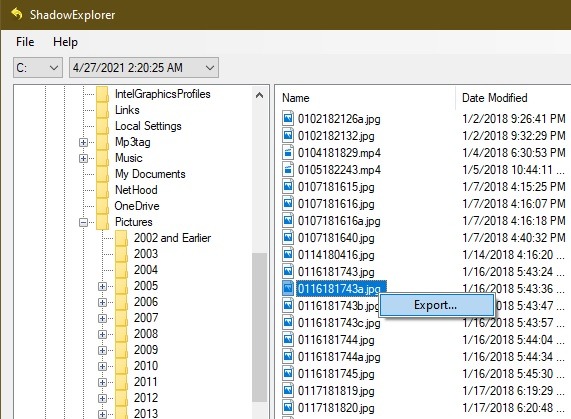Select the OneDrive folder label
Screen dimensions: 571x419
pos(137,206)
